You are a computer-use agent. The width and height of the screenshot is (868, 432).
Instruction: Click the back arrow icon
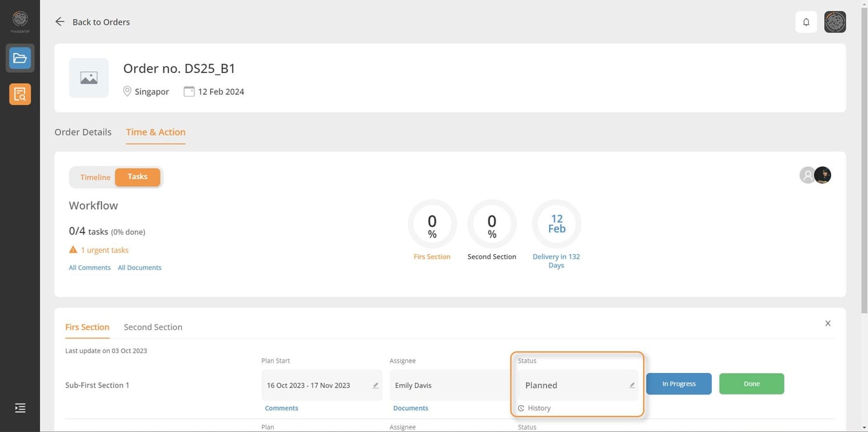click(x=60, y=22)
